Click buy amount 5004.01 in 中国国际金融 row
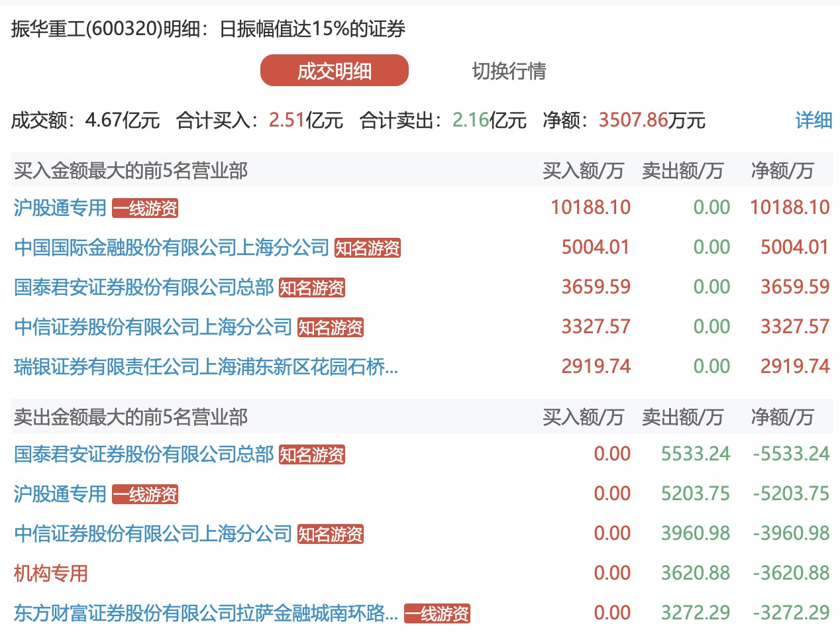Viewport: 840px width, 632px height. [596, 248]
